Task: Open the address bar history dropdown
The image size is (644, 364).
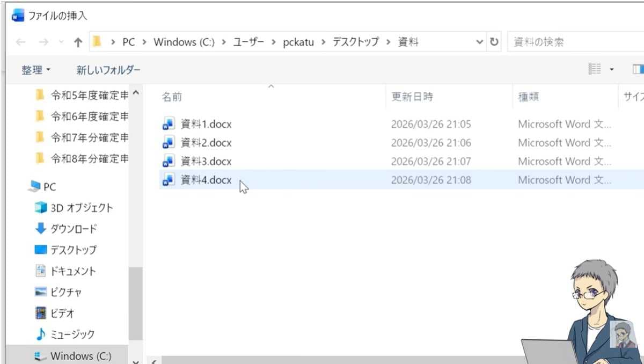Action: [479, 42]
